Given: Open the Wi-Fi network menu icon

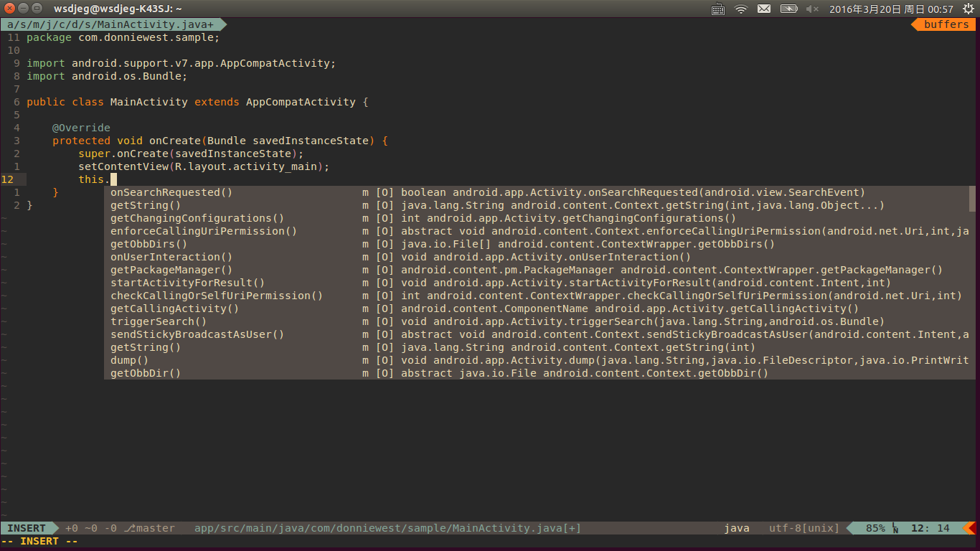Looking at the screenshot, I should (741, 9).
